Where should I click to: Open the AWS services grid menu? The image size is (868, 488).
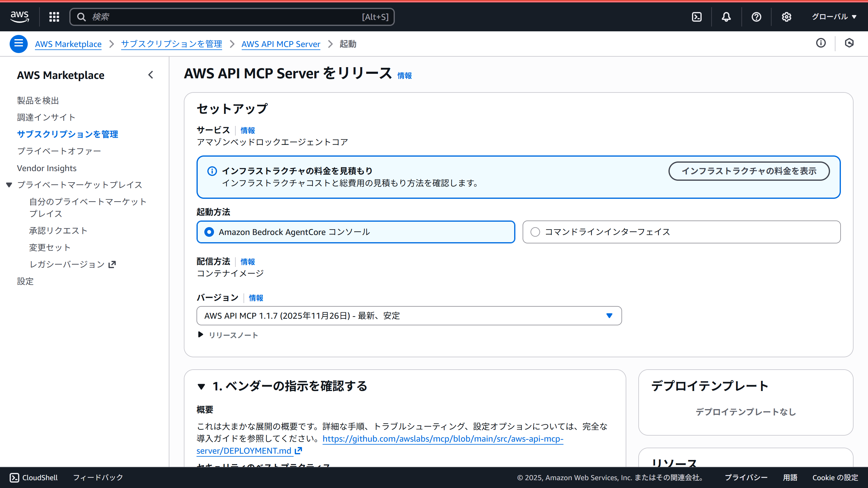(54, 17)
